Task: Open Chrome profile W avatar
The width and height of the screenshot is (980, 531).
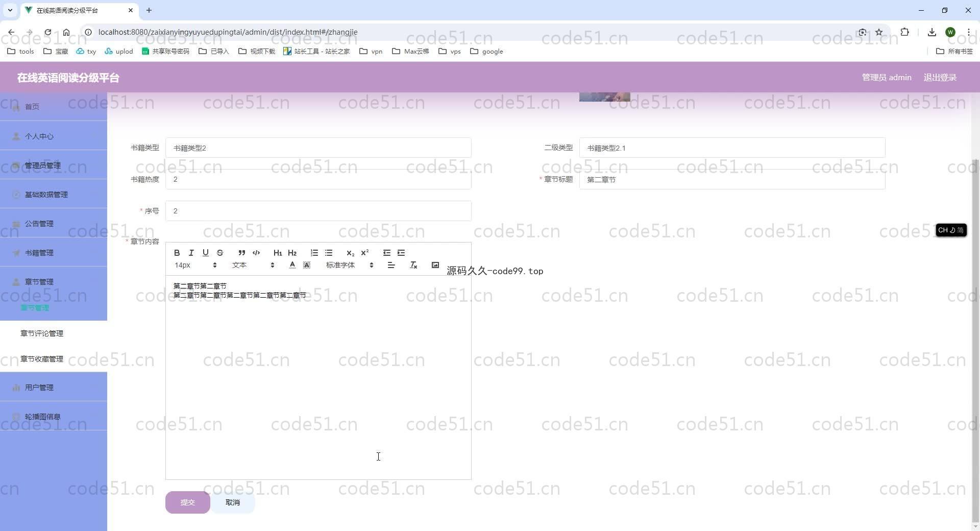Action: click(x=950, y=32)
